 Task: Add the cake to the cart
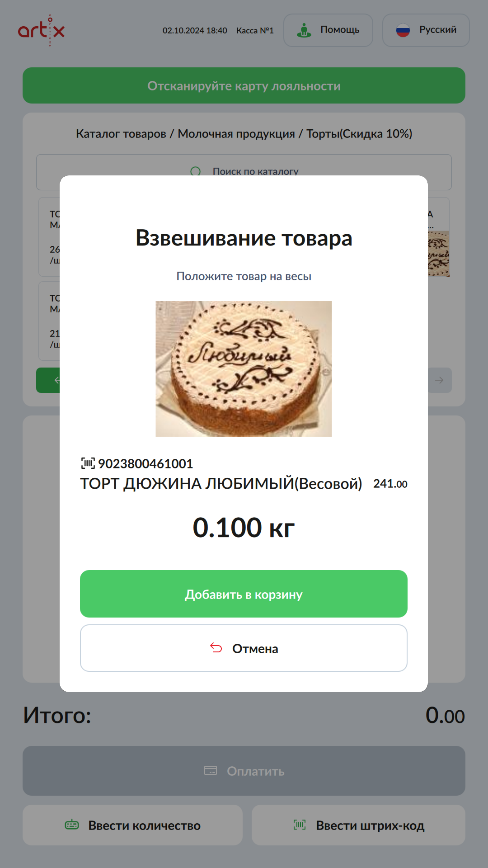[244, 594]
